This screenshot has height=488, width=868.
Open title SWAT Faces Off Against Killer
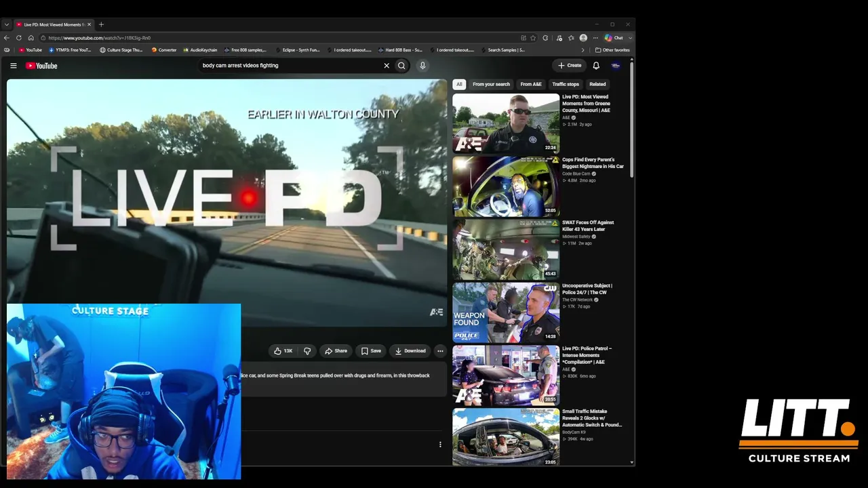(588, 226)
